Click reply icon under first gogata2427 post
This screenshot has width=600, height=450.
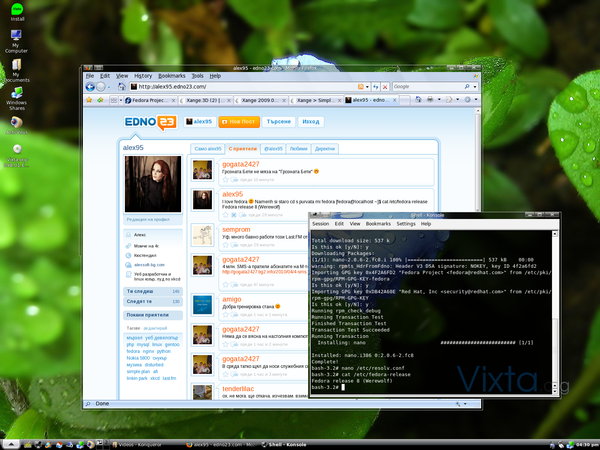point(234,180)
